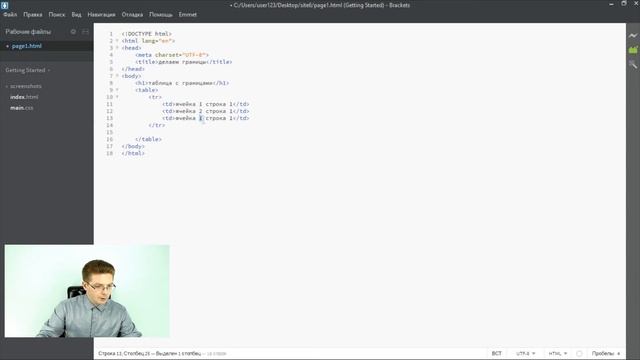Click the Рабочие файлы header

click(28, 32)
